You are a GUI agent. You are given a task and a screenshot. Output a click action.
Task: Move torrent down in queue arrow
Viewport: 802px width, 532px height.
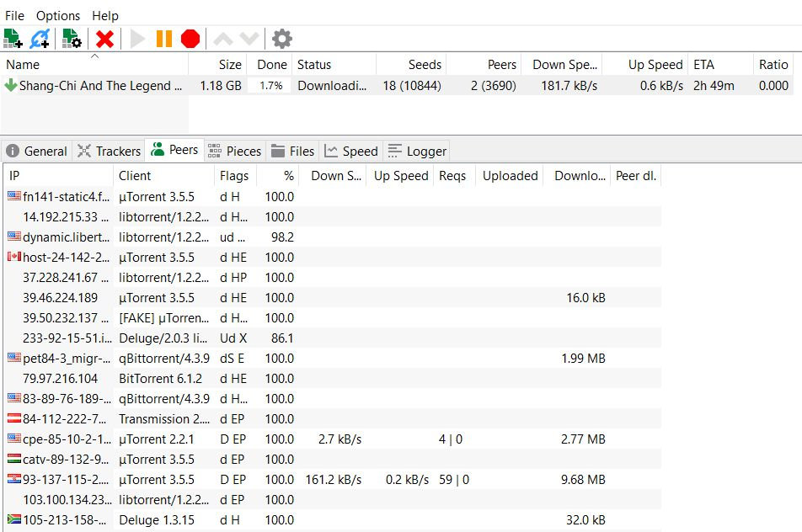pos(249,39)
